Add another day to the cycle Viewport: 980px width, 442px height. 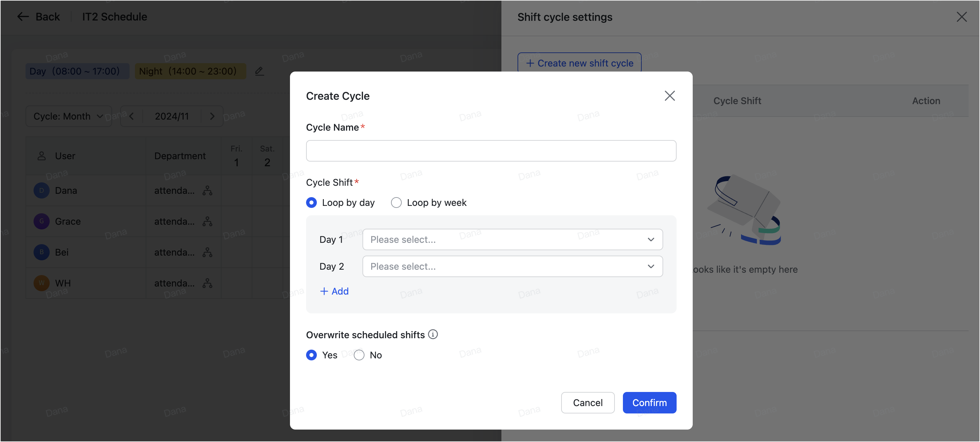click(x=334, y=291)
